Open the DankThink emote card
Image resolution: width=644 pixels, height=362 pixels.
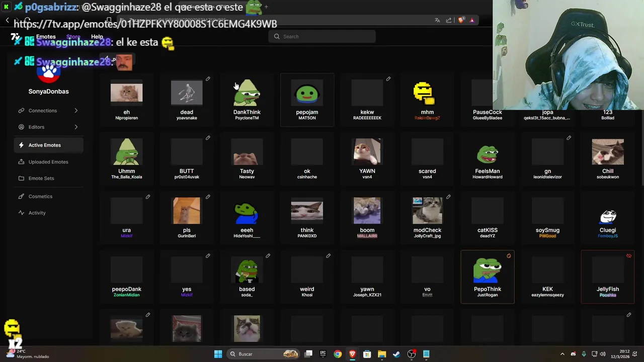[247, 100]
